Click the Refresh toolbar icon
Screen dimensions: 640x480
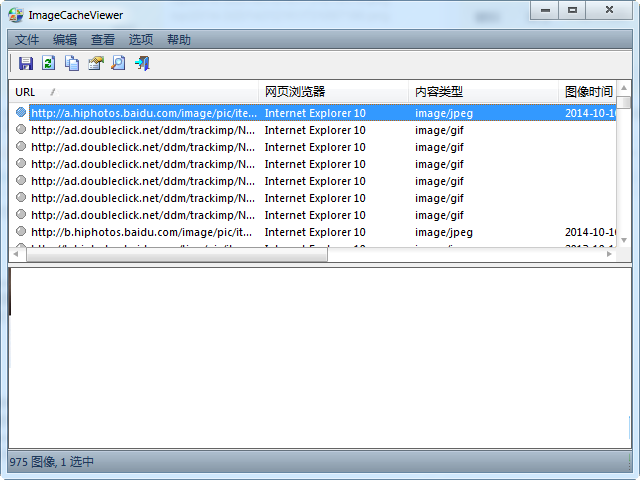48,64
